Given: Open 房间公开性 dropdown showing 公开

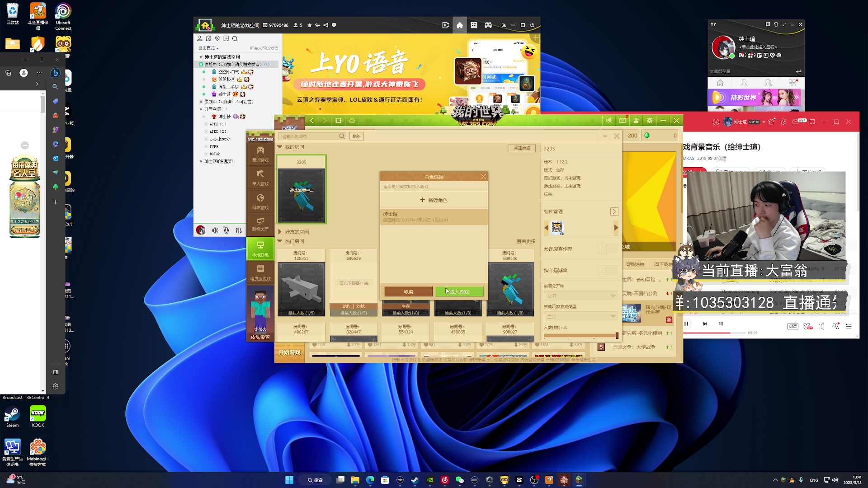Looking at the screenshot, I should pos(581,296).
